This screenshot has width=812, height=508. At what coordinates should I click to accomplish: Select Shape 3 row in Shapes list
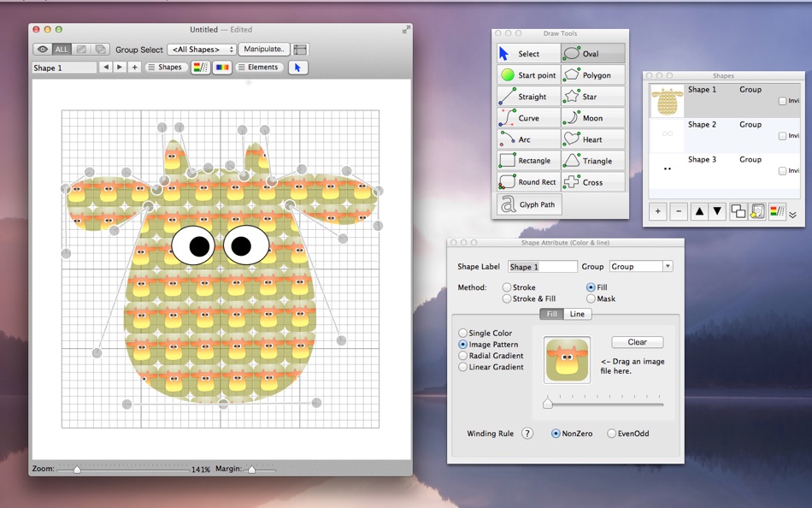(x=725, y=169)
